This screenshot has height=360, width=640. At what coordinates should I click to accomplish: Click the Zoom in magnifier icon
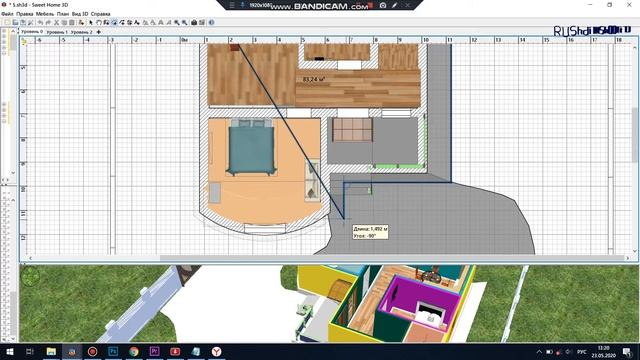coord(177,22)
